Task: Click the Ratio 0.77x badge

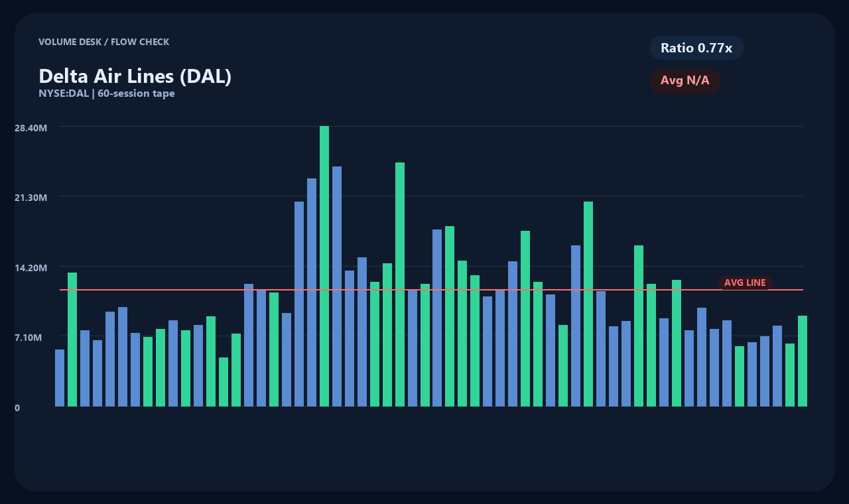Action: [696, 48]
